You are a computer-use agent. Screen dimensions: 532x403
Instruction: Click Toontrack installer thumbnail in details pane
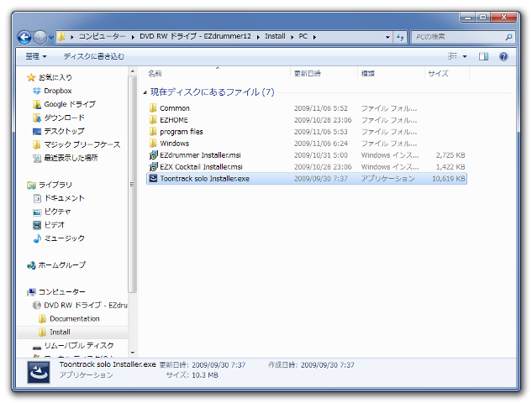tap(39, 372)
